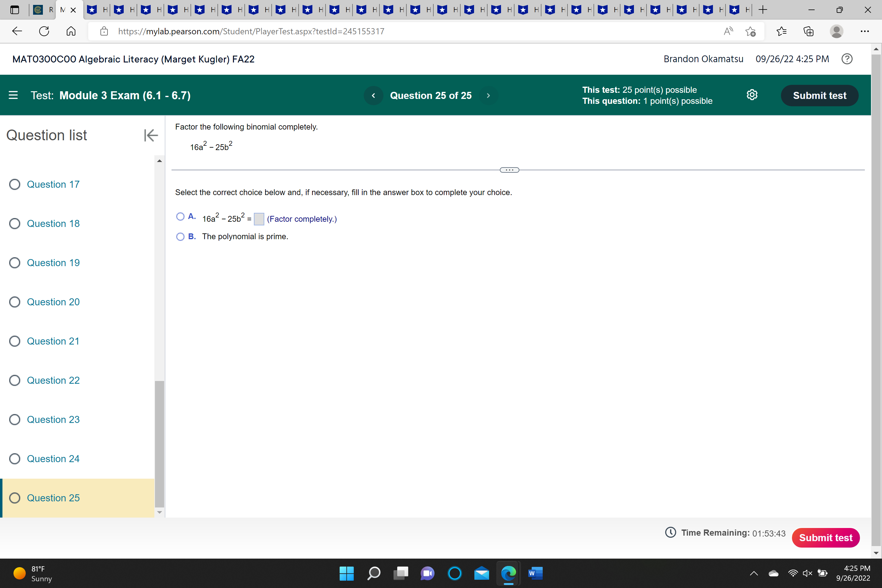
Task: Open Question 21 from question list
Action: coord(53,341)
